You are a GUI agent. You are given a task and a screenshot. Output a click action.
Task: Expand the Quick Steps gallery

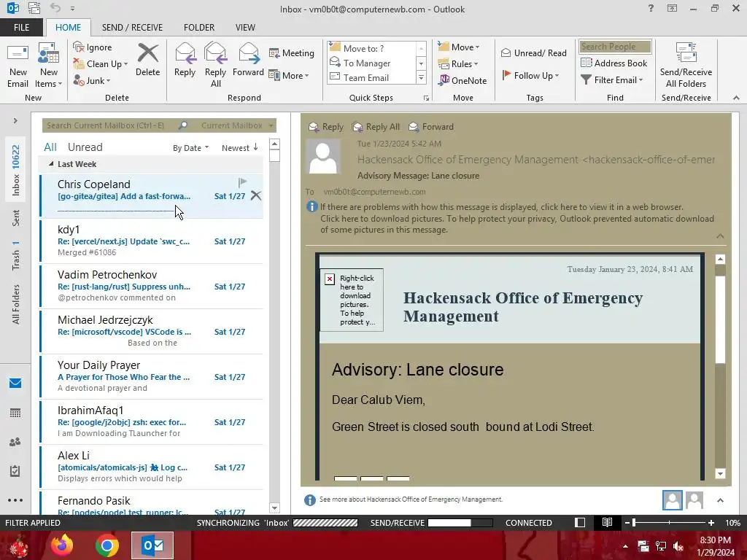point(421,77)
